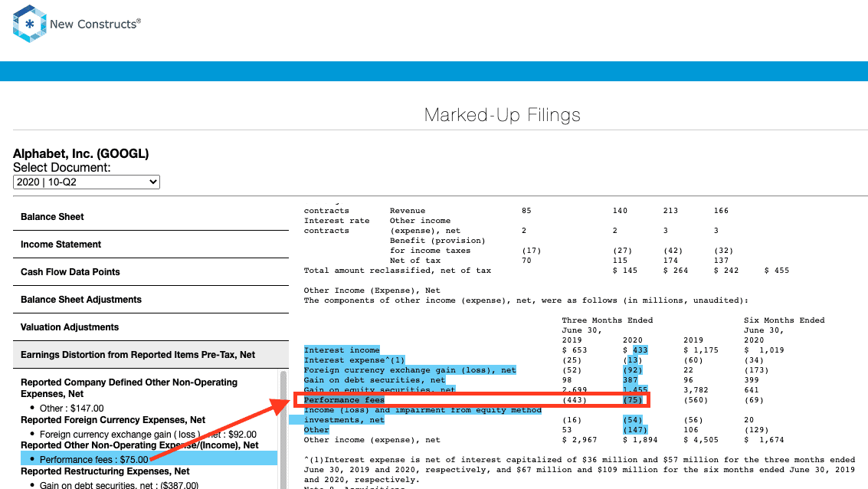Image resolution: width=868 pixels, height=489 pixels.
Task: Click the New Constructs hexagon logo icon
Action: (x=29, y=24)
